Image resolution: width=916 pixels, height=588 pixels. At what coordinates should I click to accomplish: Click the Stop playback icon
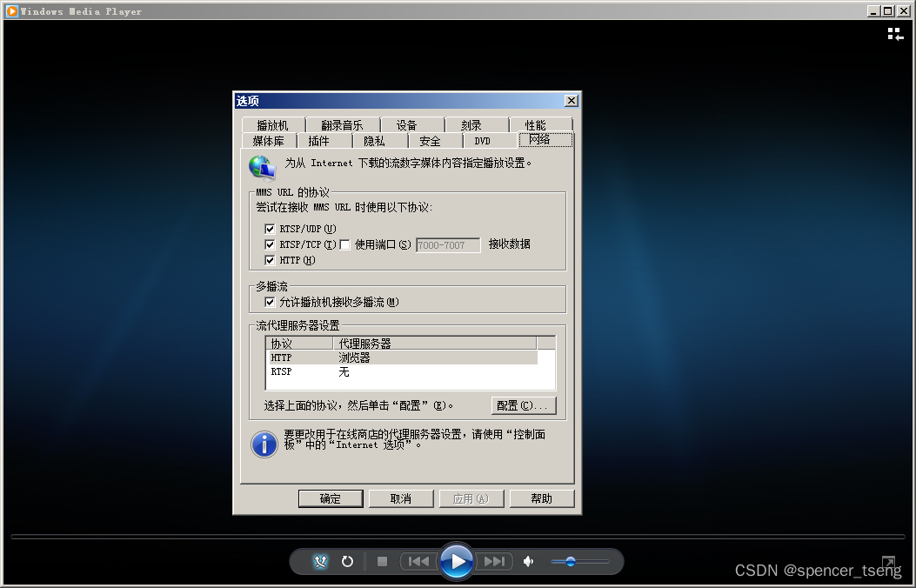[x=381, y=561]
